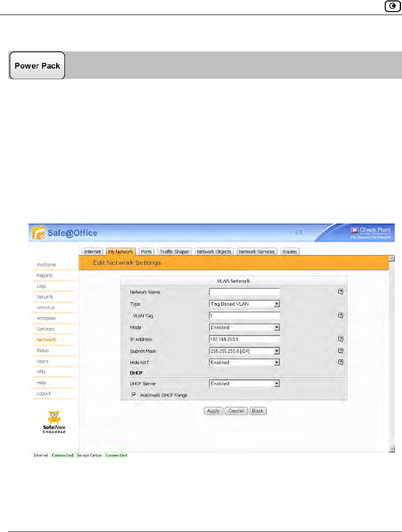Screen dimensions: 402x532
Task: Switch to the Internet tab
Action: 92,252
